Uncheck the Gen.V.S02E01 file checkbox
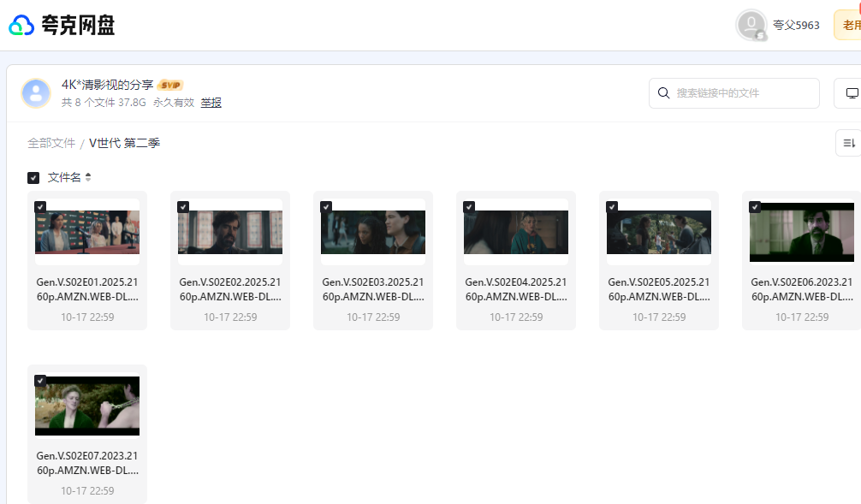Screen dimensions: 861x504 click(x=40, y=207)
